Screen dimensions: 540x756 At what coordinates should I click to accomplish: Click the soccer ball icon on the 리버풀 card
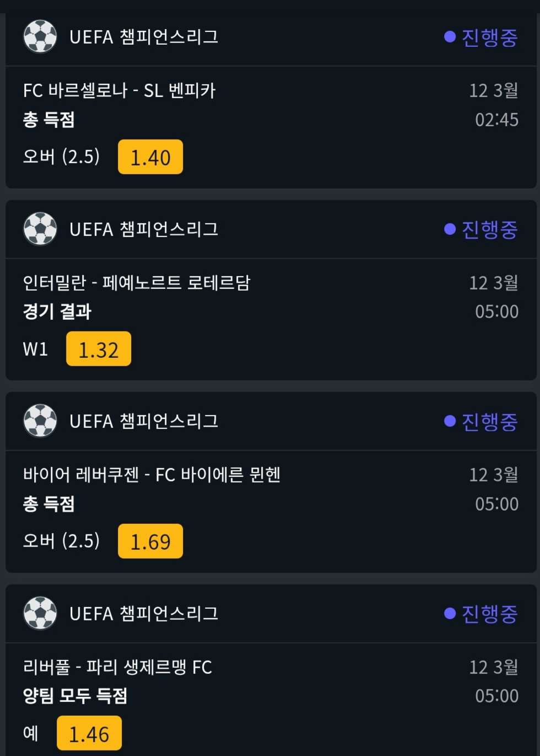(x=40, y=613)
